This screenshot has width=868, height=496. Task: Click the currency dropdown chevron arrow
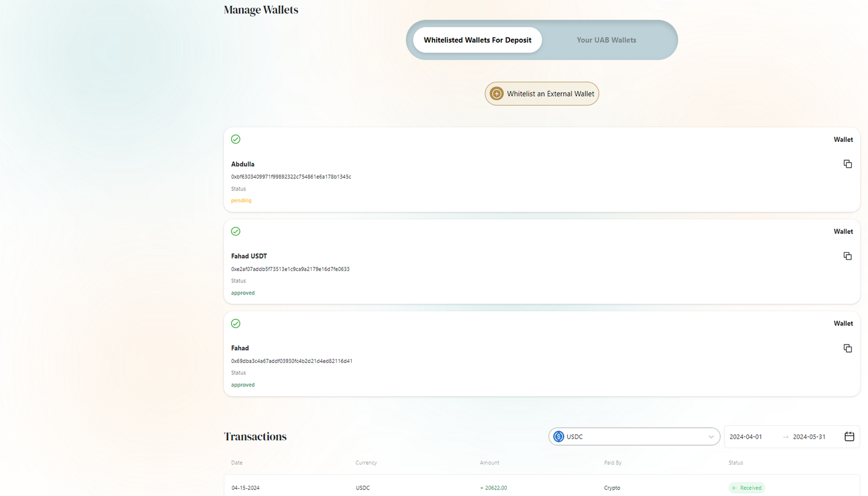pyautogui.click(x=711, y=437)
